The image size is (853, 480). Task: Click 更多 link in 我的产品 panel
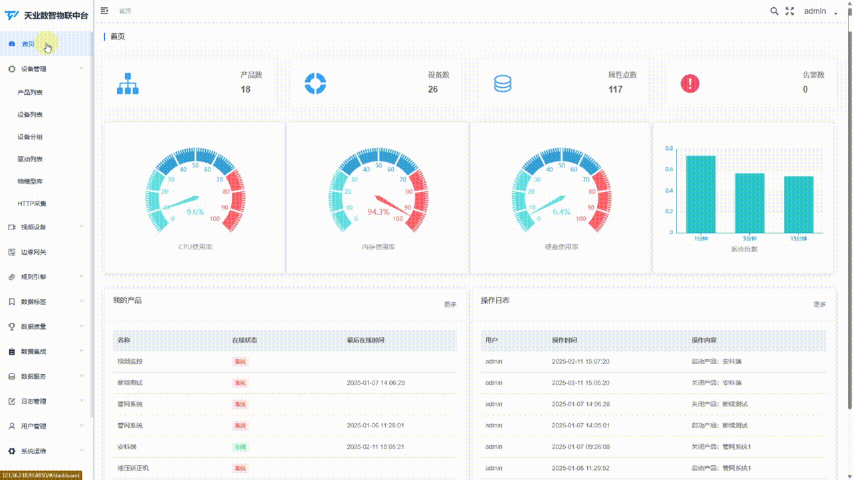tap(450, 304)
